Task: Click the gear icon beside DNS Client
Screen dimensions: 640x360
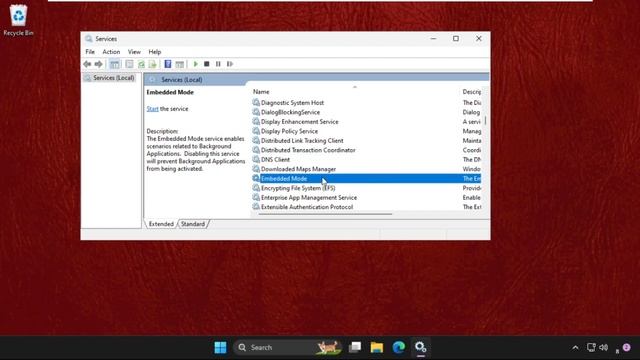Action: tap(256, 159)
